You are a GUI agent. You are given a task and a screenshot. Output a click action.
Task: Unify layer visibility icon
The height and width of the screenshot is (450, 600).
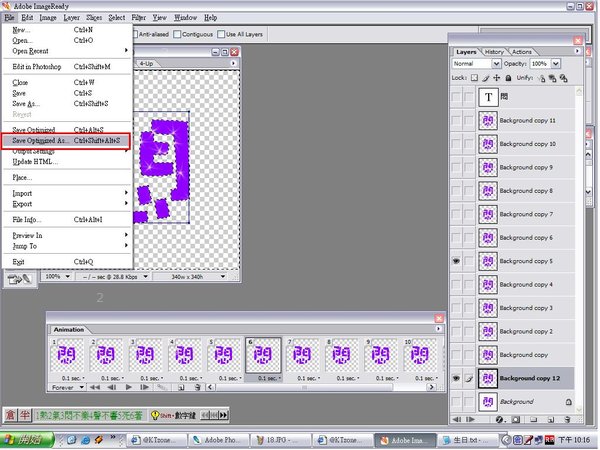553,78
